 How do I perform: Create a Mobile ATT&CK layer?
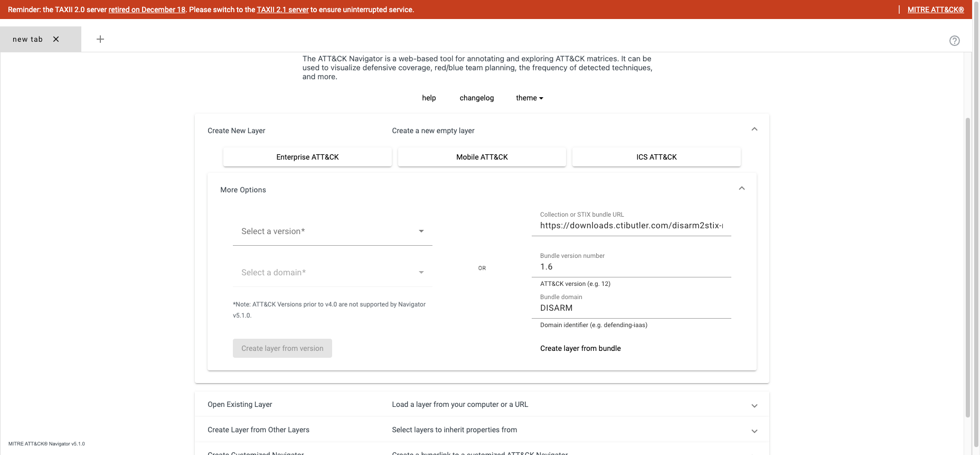tap(482, 157)
